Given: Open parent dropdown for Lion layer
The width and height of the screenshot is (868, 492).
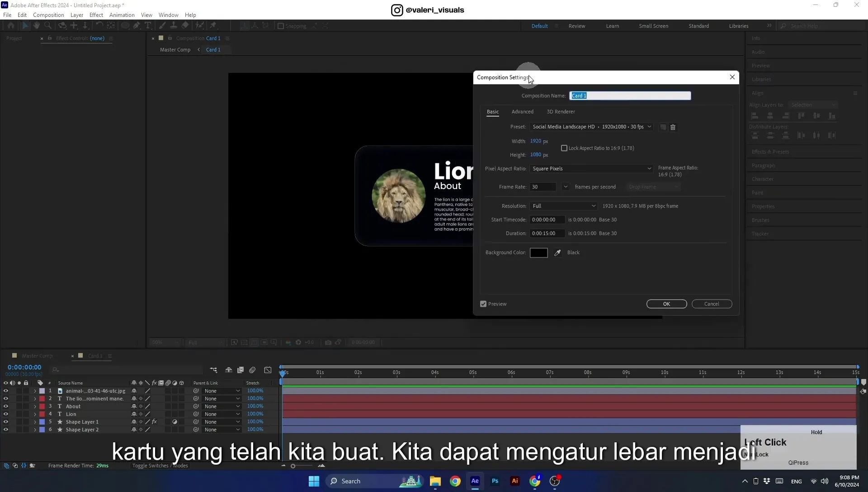Looking at the screenshot, I should 222,414.
